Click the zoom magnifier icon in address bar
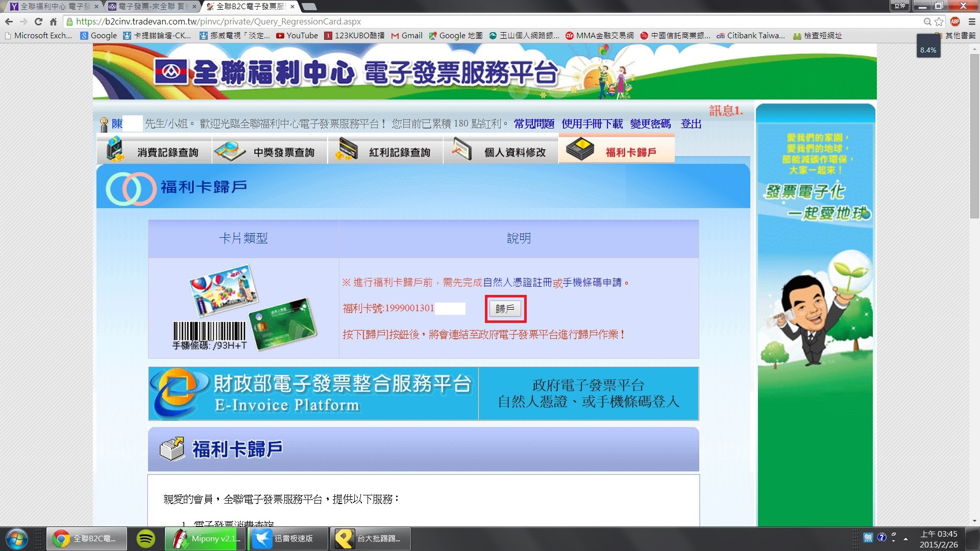Screen dimensions: 980x551 927,21
